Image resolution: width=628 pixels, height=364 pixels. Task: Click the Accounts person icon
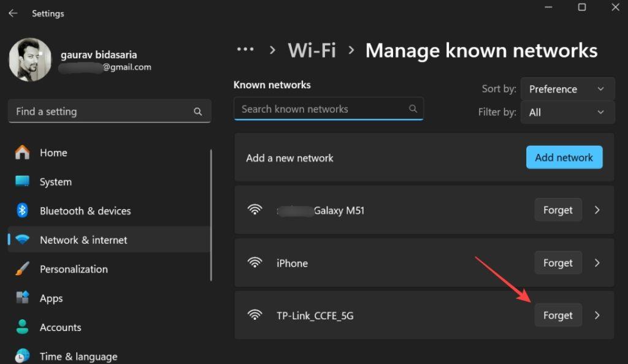pyautogui.click(x=23, y=327)
